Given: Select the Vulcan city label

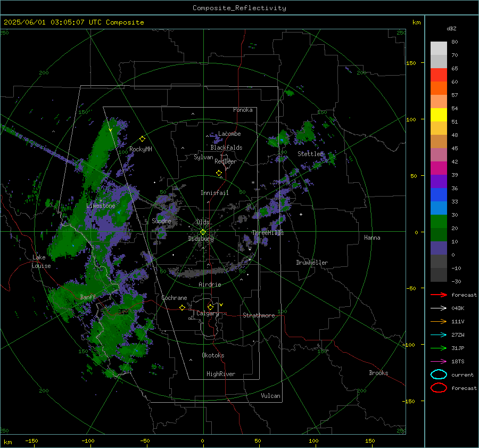Looking at the screenshot, I should click(270, 396).
